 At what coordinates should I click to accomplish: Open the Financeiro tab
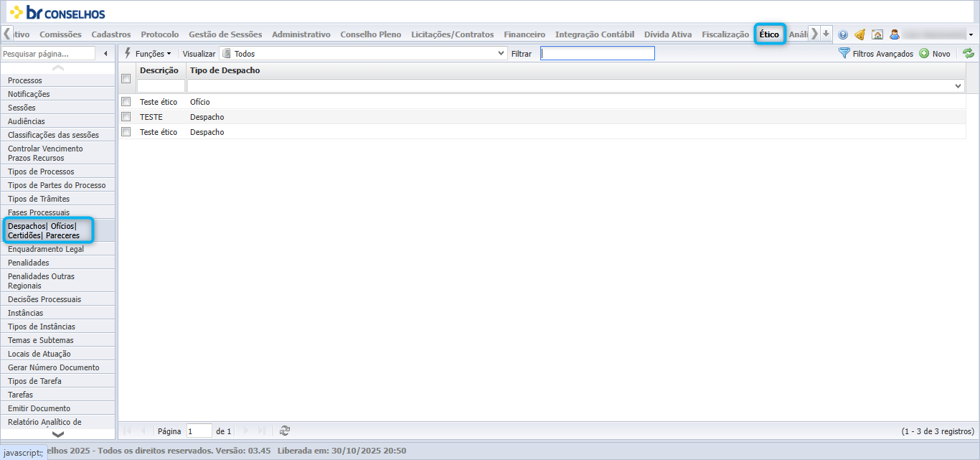click(x=524, y=34)
